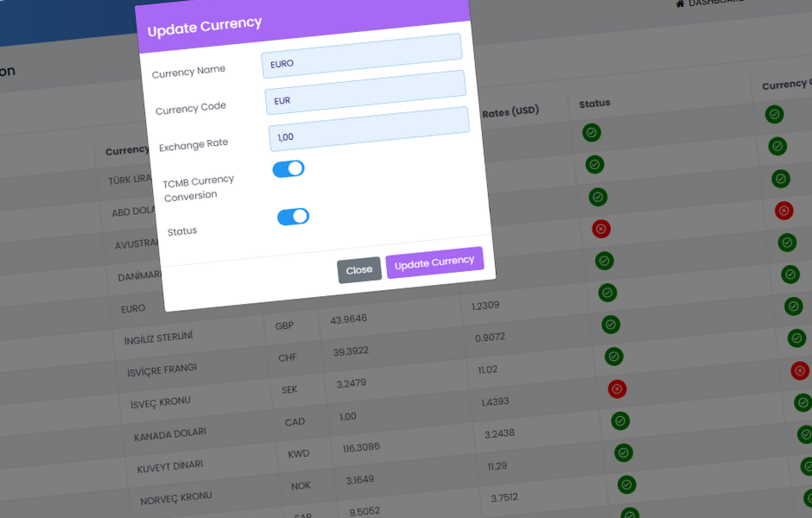
Task: Click the red Currency C… column icon for KANADA DOLARI
Action: tap(800, 370)
